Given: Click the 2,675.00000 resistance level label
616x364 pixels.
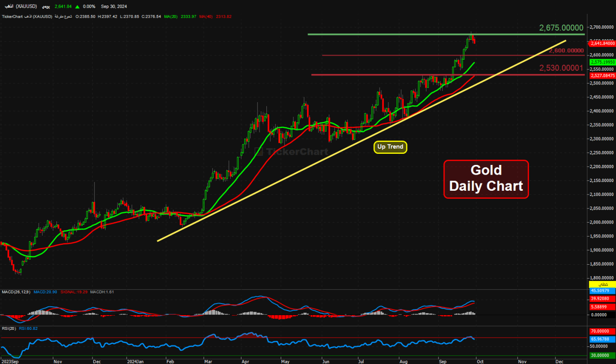Looking at the screenshot, I should [561, 28].
